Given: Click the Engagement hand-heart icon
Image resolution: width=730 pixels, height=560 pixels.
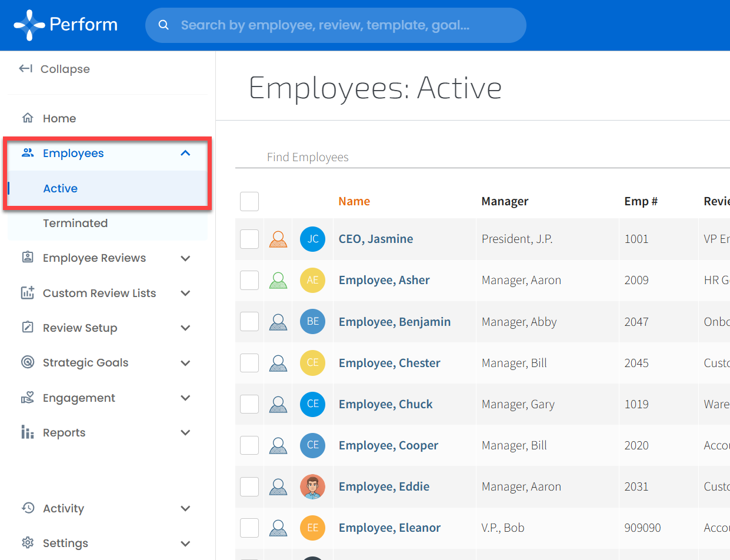Looking at the screenshot, I should click(x=27, y=398).
